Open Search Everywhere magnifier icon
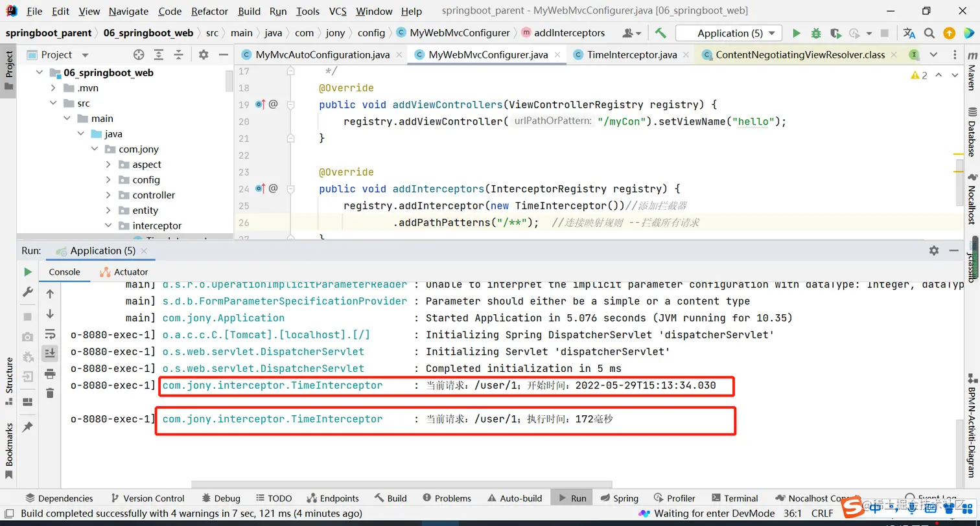The width and height of the screenshot is (980, 526). [929, 33]
